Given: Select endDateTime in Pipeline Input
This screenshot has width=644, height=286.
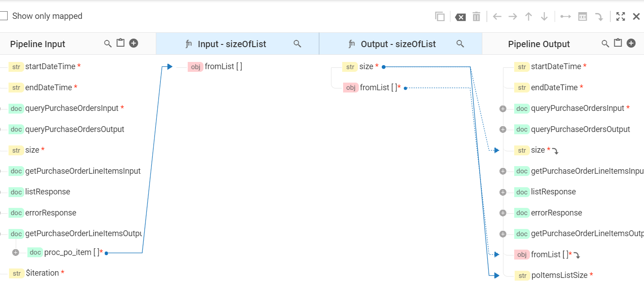Looking at the screenshot, I should 49,88.
